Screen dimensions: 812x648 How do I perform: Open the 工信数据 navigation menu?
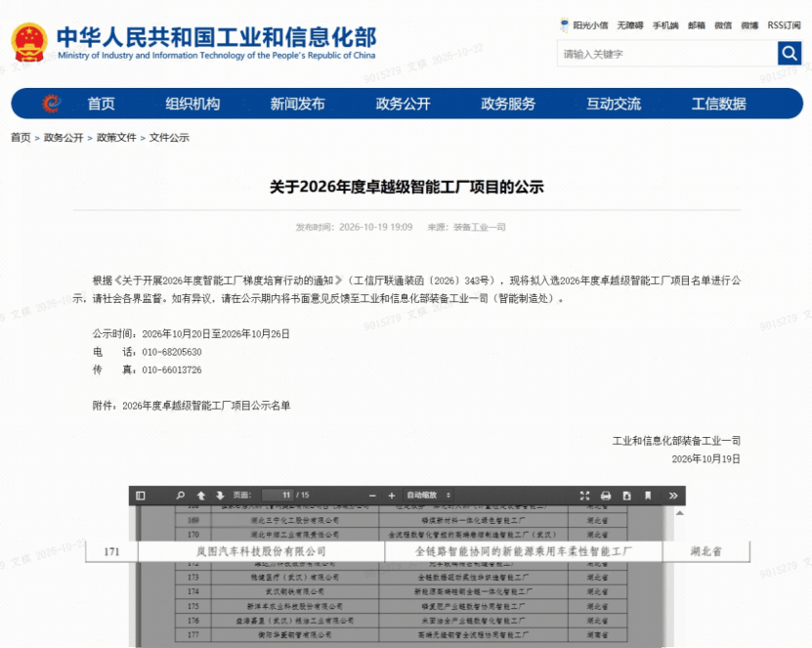719,104
